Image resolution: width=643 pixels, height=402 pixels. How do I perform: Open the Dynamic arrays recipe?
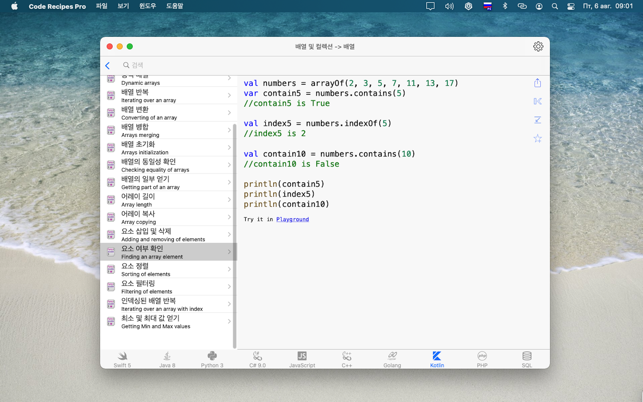tap(168, 80)
